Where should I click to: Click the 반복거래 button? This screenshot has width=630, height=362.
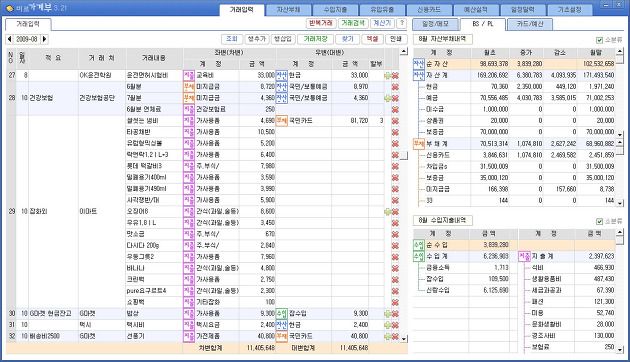coord(321,23)
